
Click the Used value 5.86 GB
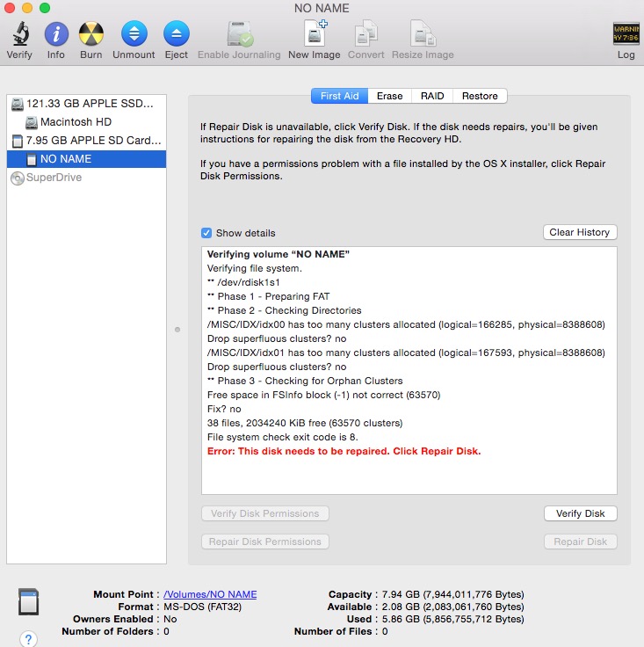click(x=452, y=620)
